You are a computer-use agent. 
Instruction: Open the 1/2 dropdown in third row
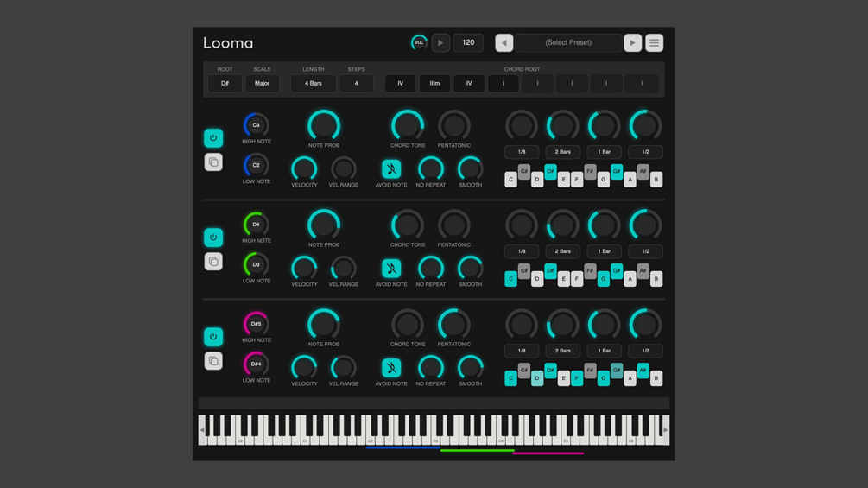645,350
